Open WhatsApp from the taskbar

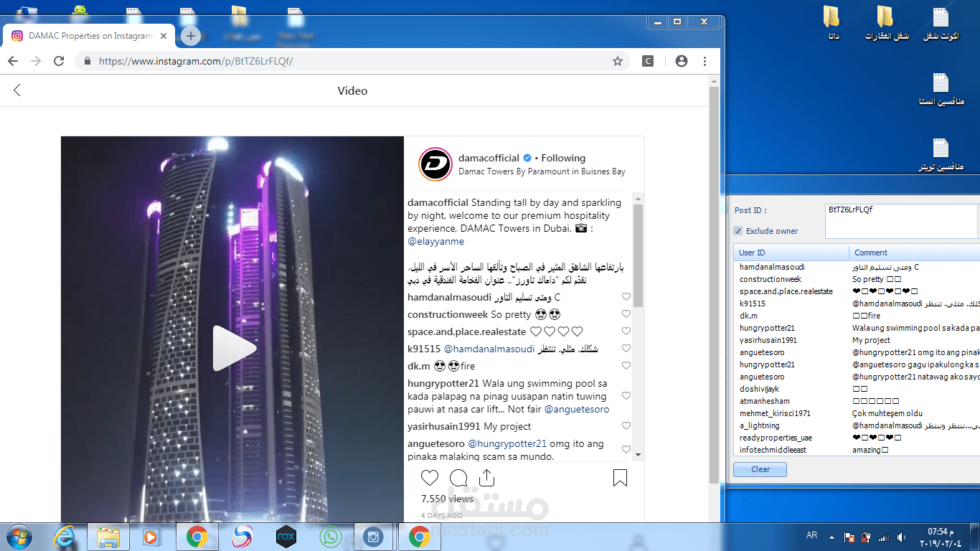(331, 537)
